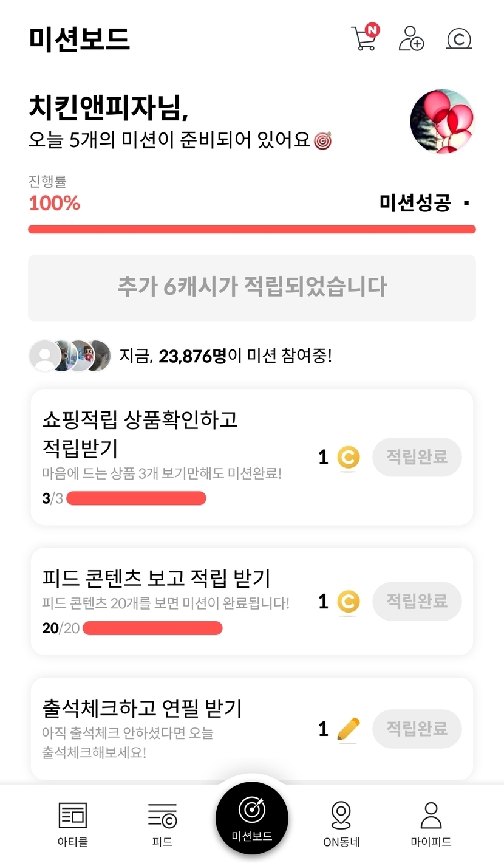Open the ON동네 tab
This screenshot has height=863, width=504.
[x=341, y=823]
